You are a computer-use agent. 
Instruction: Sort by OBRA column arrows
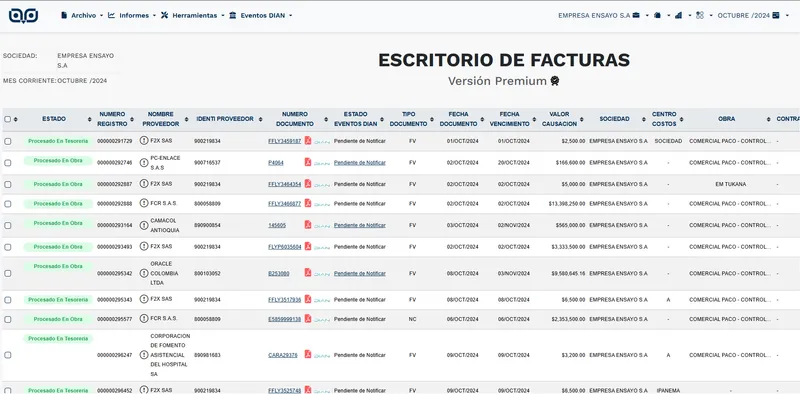[x=768, y=119]
